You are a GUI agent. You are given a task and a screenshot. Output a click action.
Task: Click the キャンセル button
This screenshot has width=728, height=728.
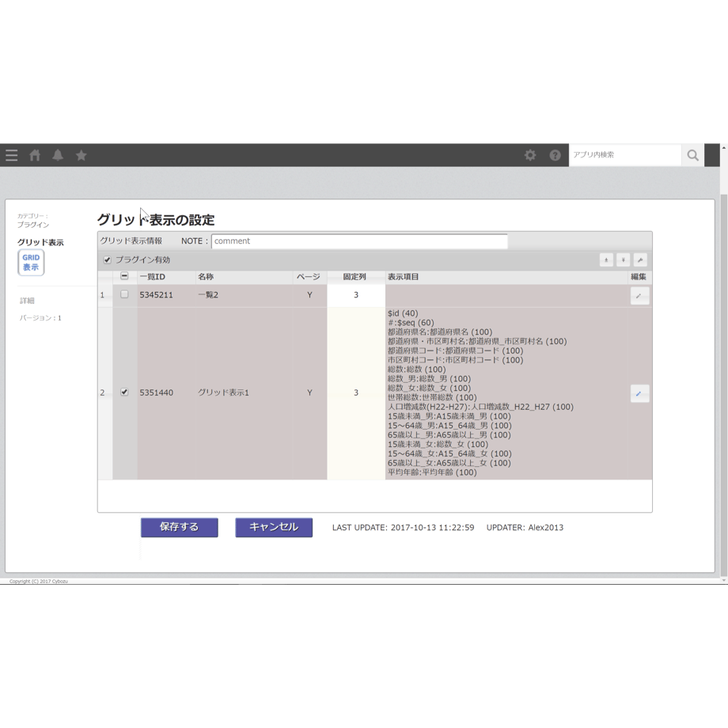point(274,528)
